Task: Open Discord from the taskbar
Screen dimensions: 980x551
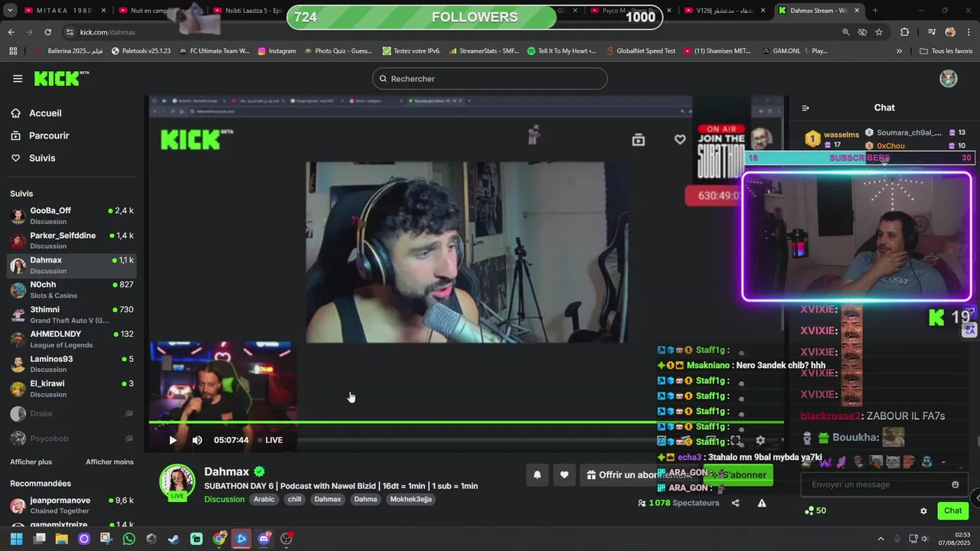Action: tap(264, 539)
